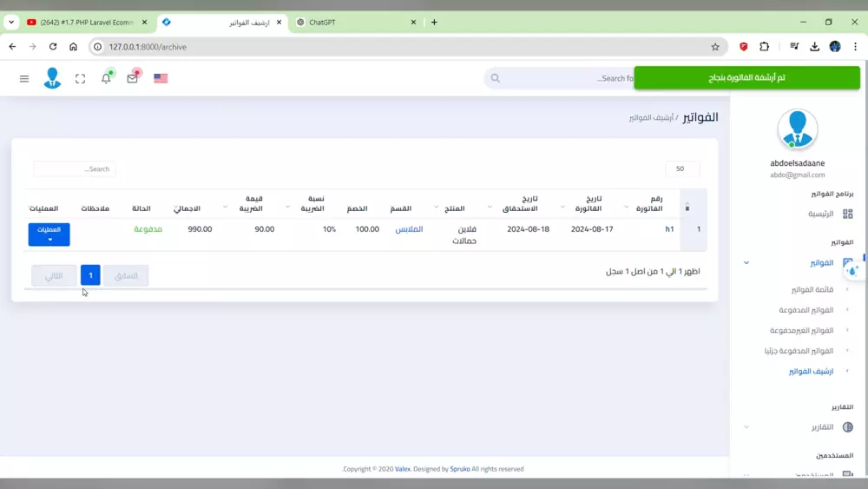Screen dimensions: 868x489
Task: Open a new browser tab
Action: coord(434,23)
